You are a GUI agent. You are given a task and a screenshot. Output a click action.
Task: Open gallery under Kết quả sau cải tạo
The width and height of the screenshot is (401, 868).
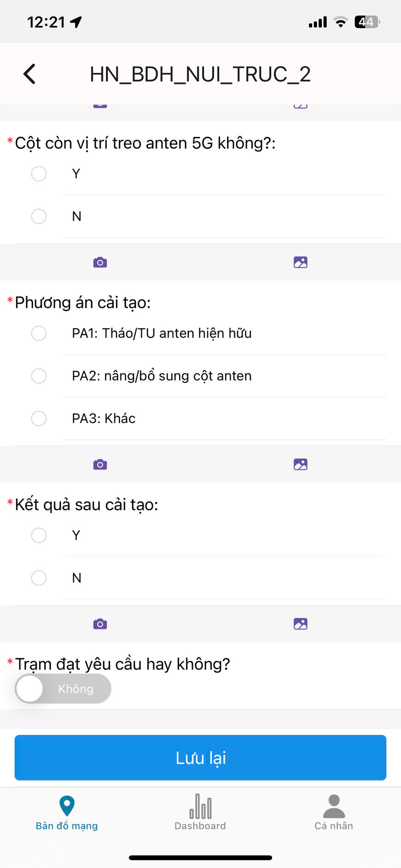[x=300, y=624]
